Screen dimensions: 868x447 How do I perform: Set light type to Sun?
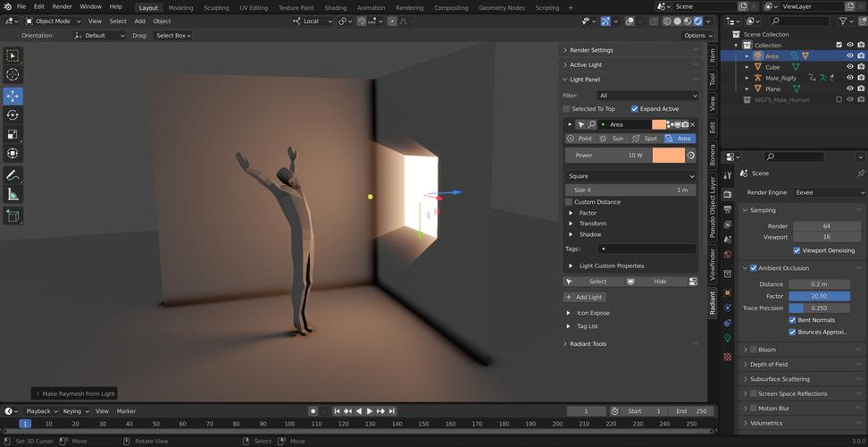coord(613,139)
